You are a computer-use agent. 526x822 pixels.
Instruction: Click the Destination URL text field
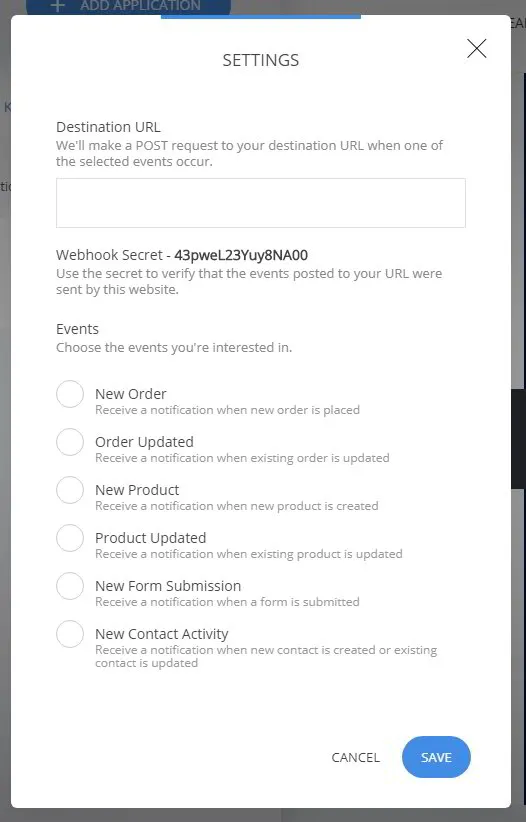click(261, 203)
